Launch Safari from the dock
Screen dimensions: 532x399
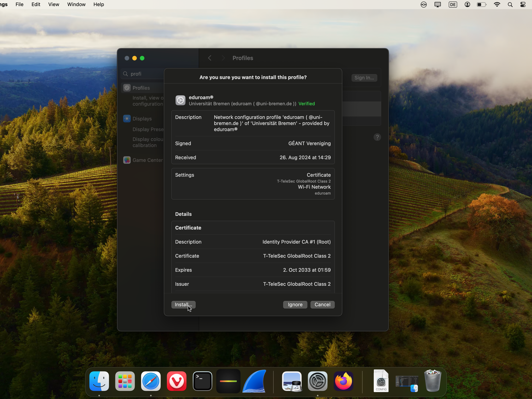tap(151, 381)
